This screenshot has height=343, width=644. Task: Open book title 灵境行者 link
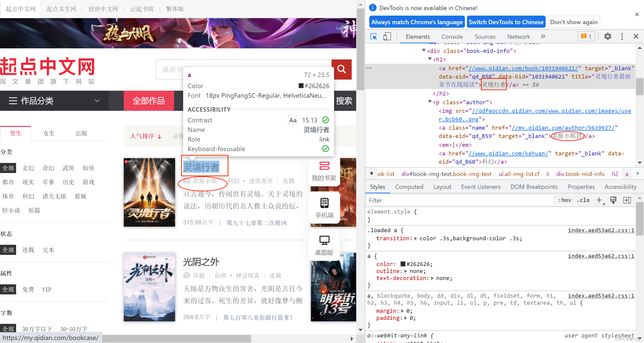[201, 167]
